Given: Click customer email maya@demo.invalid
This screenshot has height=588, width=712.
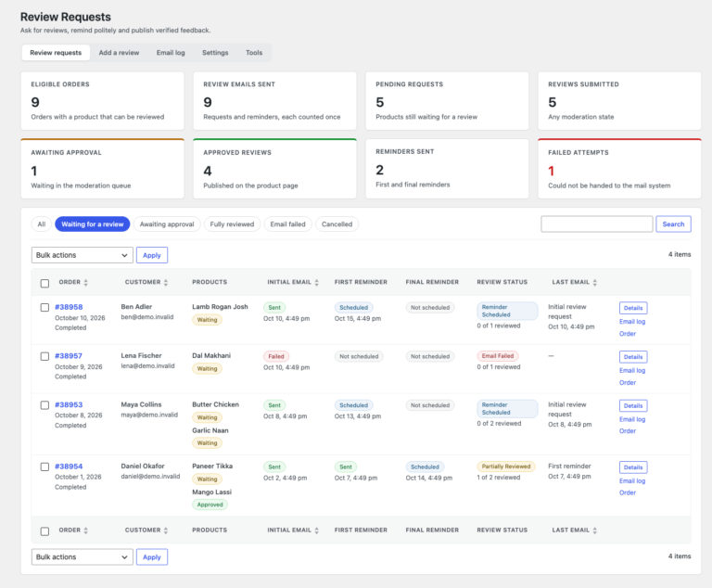Looking at the screenshot, I should tap(149, 415).
